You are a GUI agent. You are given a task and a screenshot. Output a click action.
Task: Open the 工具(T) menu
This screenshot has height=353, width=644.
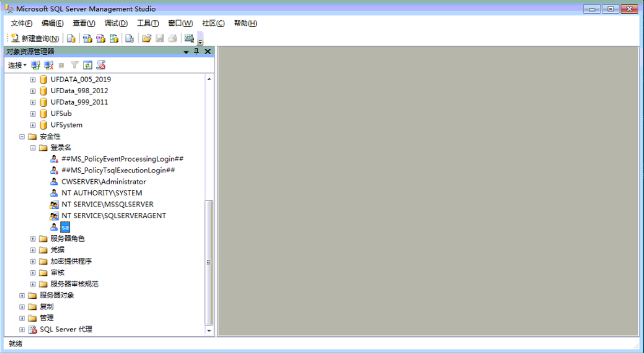[x=148, y=23]
